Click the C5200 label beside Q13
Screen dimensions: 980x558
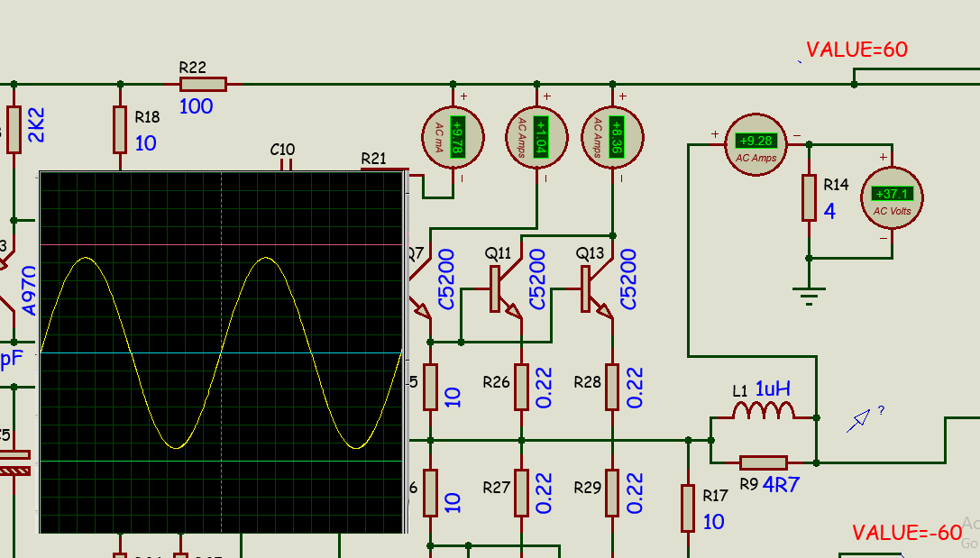pos(627,279)
